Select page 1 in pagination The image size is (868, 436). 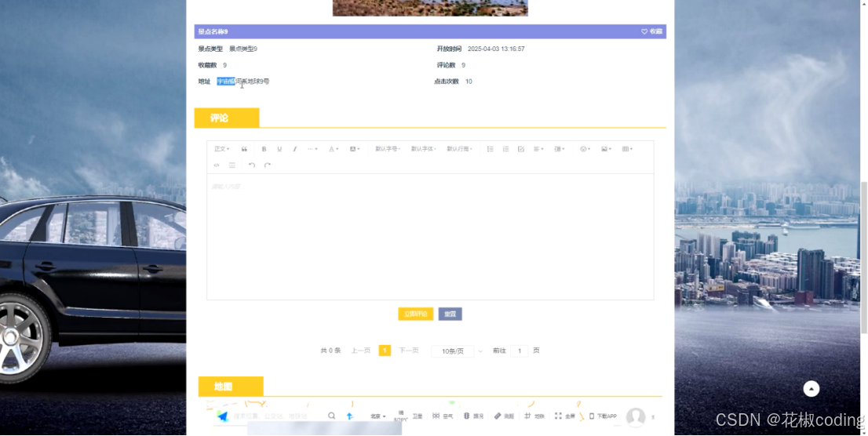[x=385, y=351]
